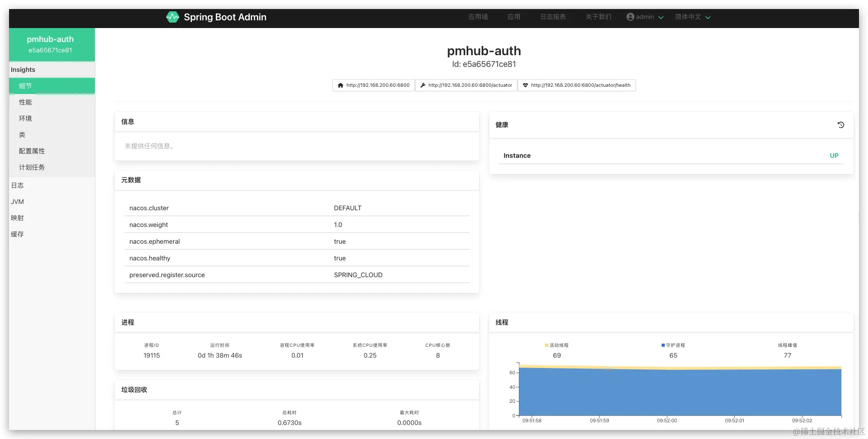The width and height of the screenshot is (868, 439).
Task: Click the max GC pause value 0.0000s
Action: (x=409, y=423)
